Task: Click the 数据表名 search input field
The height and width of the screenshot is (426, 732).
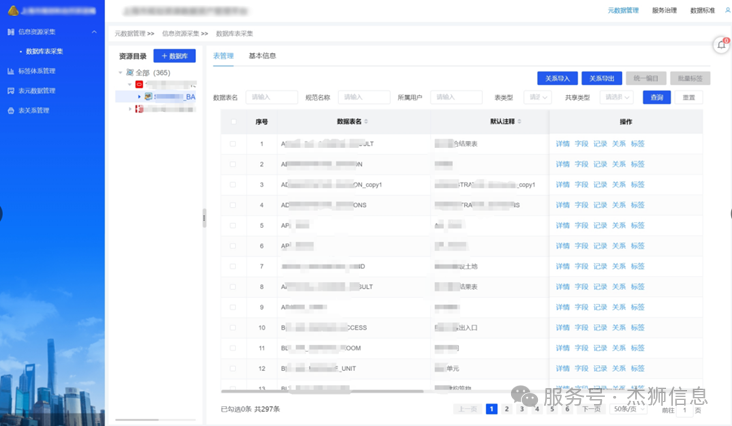Action: (271, 98)
